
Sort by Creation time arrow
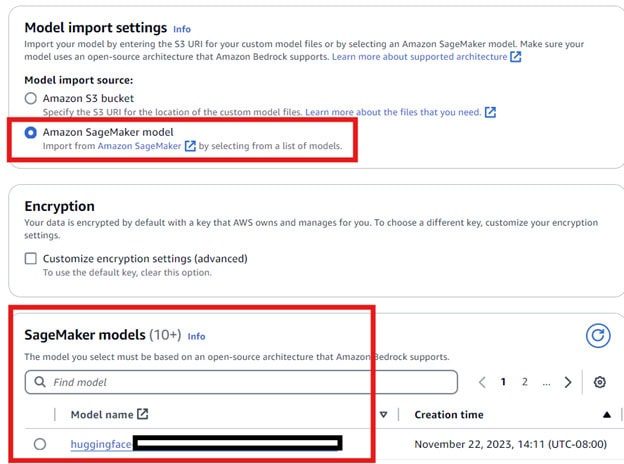[606, 414]
